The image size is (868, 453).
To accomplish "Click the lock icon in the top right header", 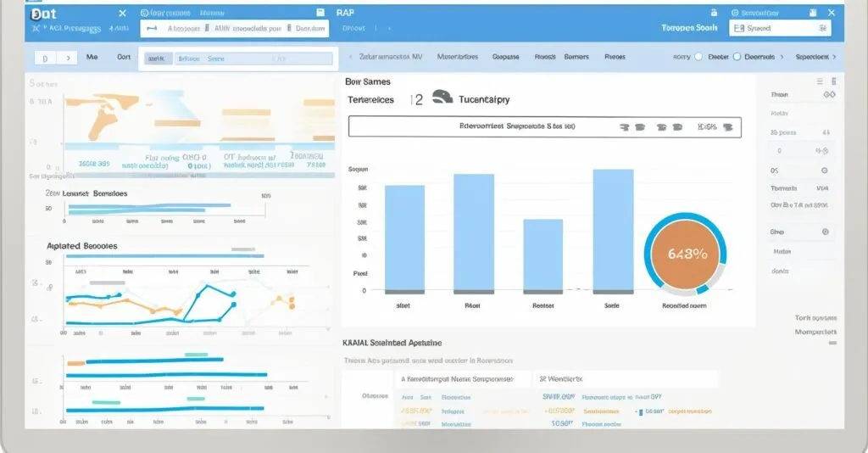I will (x=714, y=13).
